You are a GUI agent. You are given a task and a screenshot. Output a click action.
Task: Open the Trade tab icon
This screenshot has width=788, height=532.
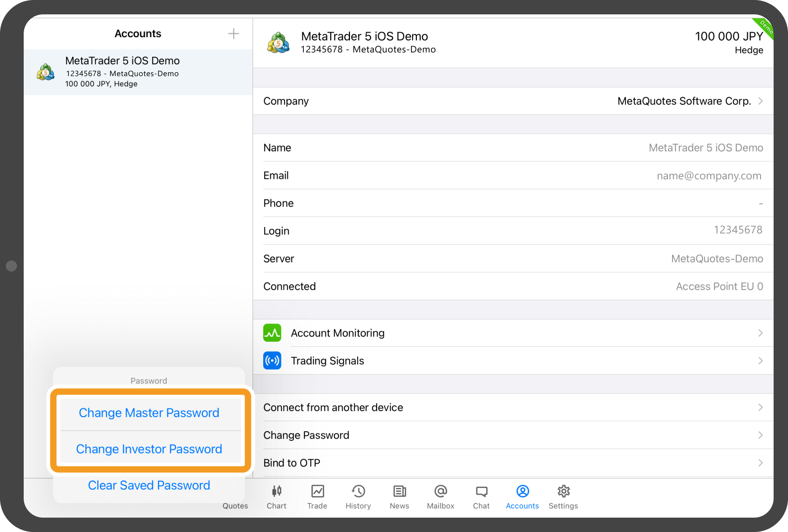coord(317,491)
